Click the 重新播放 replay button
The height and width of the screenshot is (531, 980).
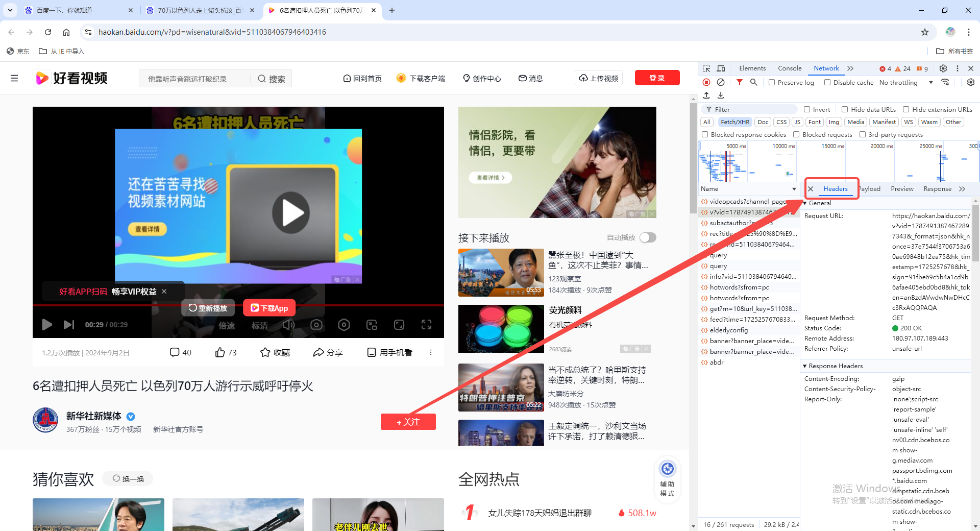coord(208,308)
